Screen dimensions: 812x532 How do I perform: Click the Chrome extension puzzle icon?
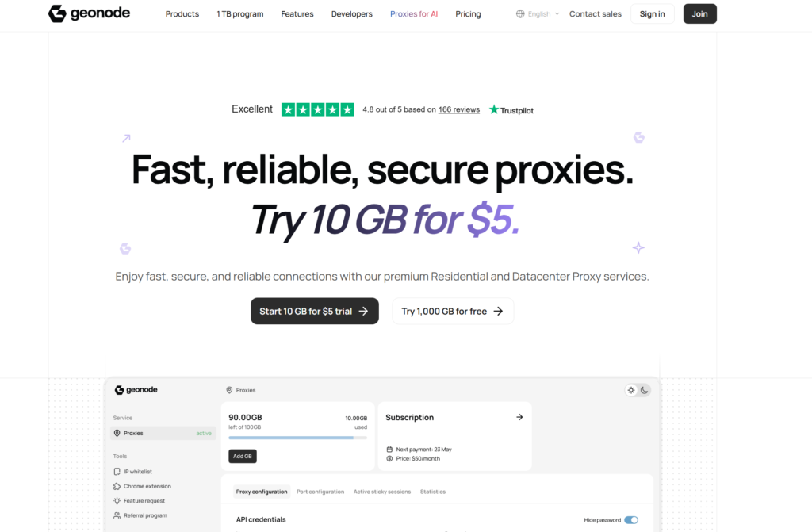click(117, 486)
